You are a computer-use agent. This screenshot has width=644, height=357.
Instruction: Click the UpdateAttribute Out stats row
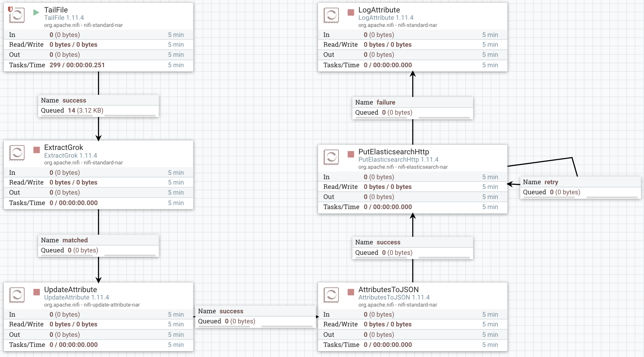coord(98,335)
